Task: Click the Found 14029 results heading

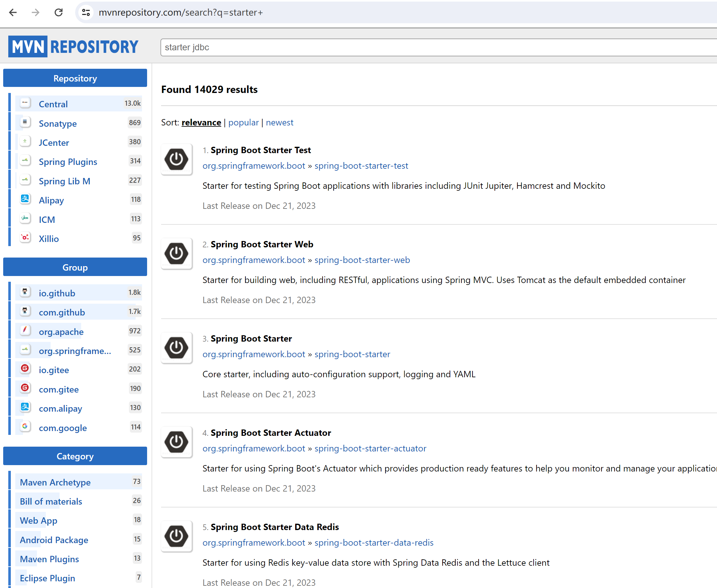Action: (209, 89)
